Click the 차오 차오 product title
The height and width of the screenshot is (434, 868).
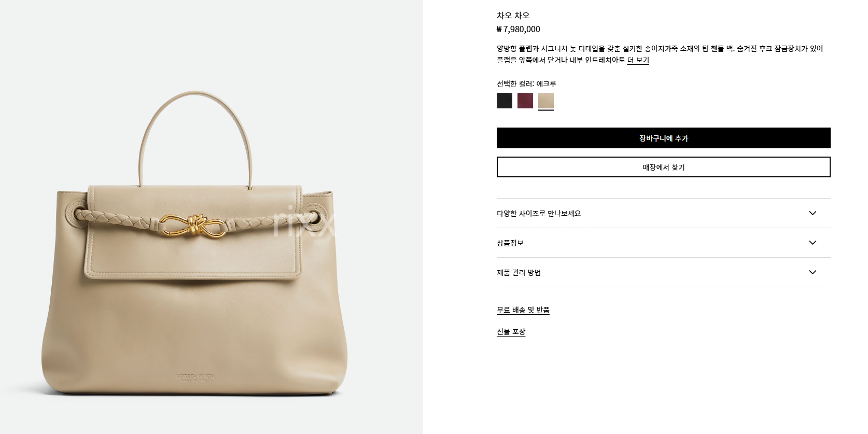(513, 16)
